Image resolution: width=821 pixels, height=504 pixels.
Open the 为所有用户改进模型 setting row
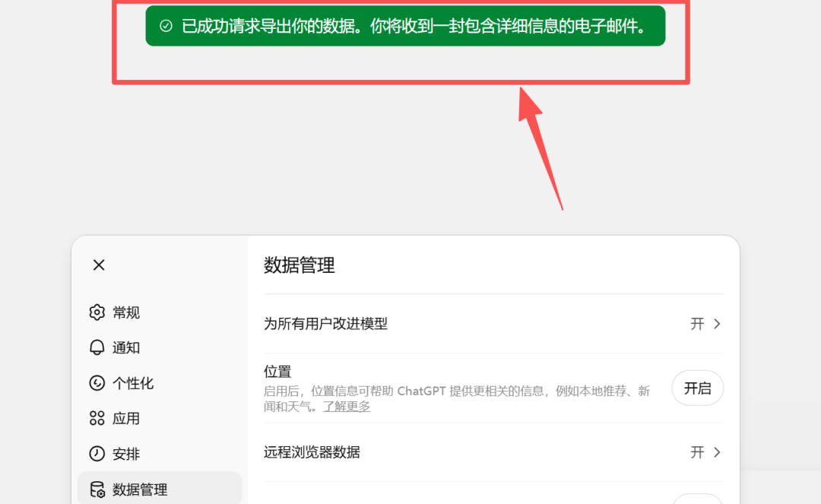[494, 324]
